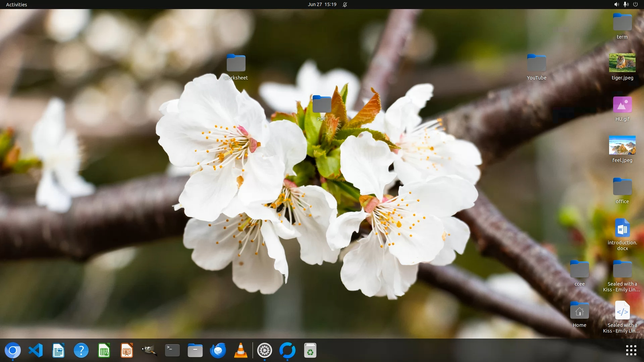The image size is (644, 362).
Task: Open VLC media player cone icon
Action: coord(240,351)
